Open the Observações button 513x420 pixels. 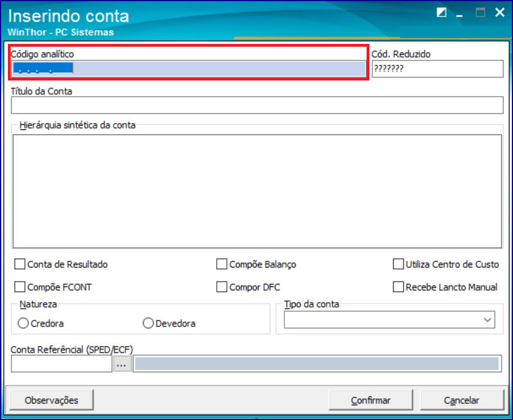(x=51, y=400)
